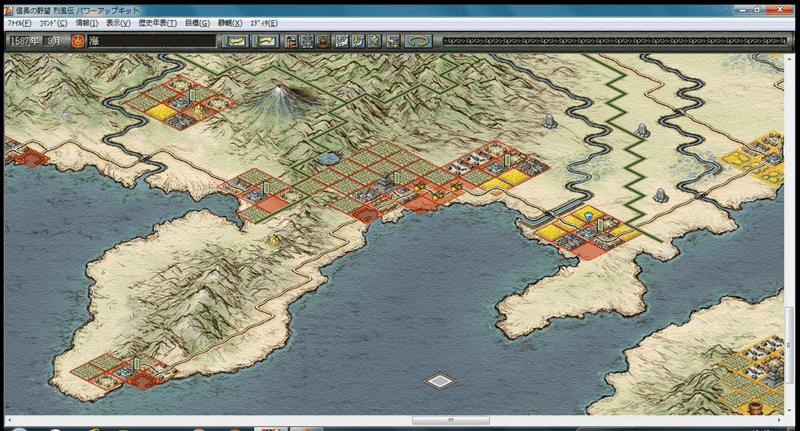This screenshot has height=431, width=800.
Task: Click the right-pointing arrow toolbar button
Action: (266, 41)
